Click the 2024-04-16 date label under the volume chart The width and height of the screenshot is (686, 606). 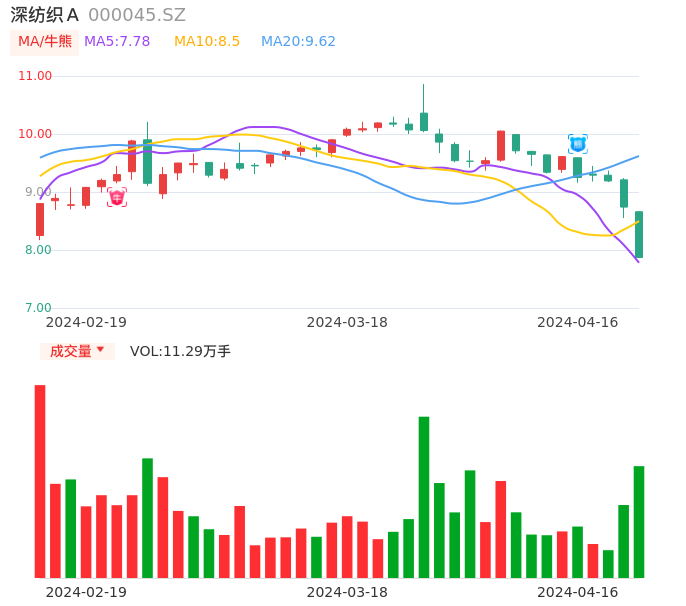pos(578,592)
